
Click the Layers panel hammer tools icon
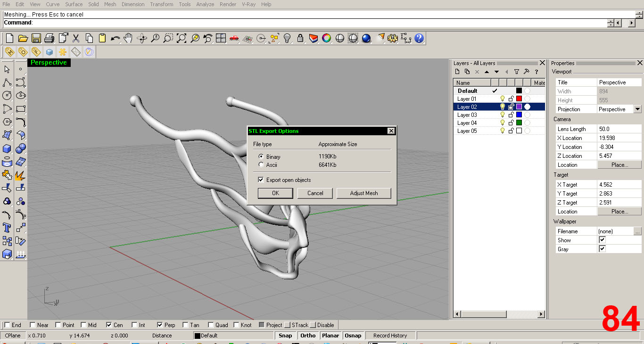point(527,72)
